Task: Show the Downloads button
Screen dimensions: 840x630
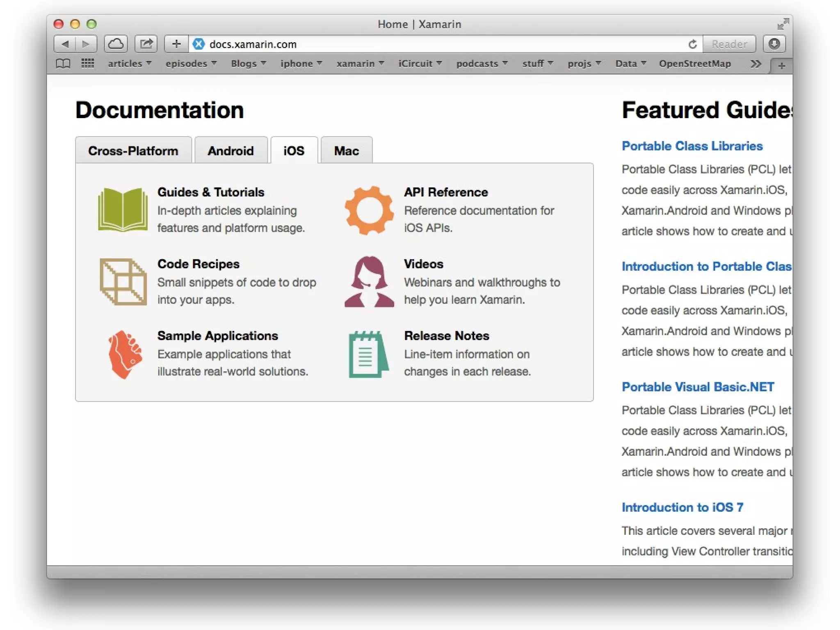Action: click(x=774, y=44)
